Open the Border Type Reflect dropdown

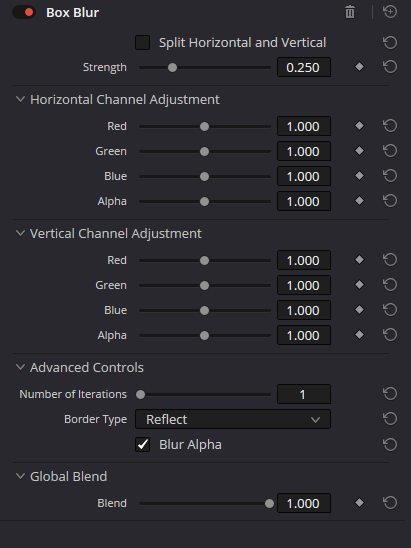[x=233, y=419]
